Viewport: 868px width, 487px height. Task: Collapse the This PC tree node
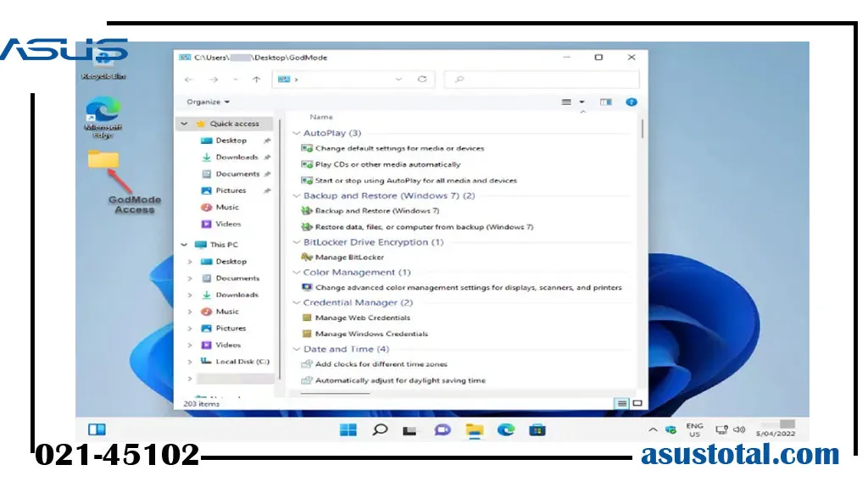[x=184, y=245]
